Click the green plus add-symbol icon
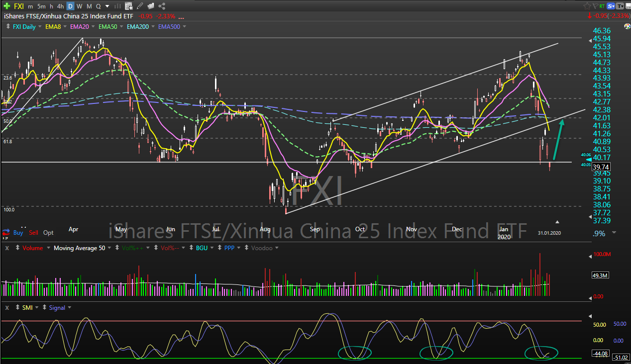This screenshot has width=631, height=364. point(7,6)
